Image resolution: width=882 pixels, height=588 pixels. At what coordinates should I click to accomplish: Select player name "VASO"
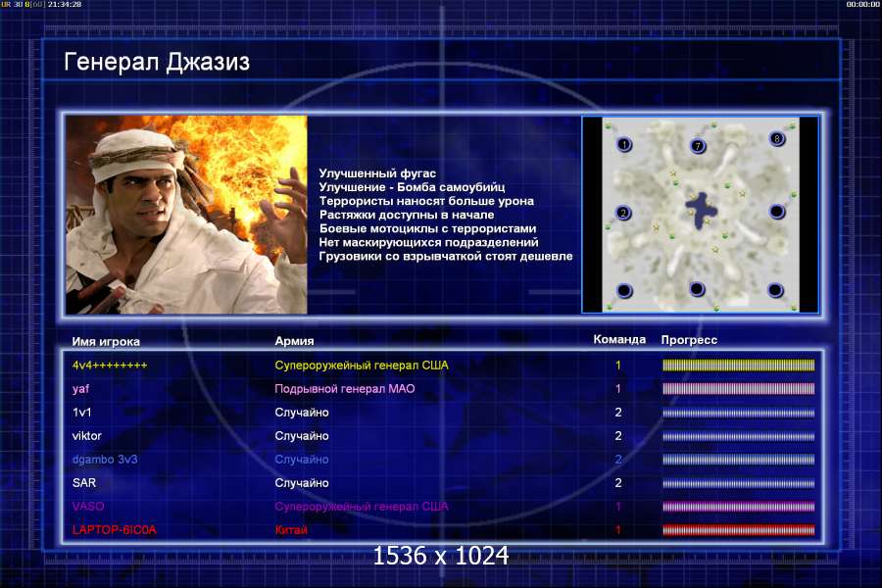click(x=88, y=507)
